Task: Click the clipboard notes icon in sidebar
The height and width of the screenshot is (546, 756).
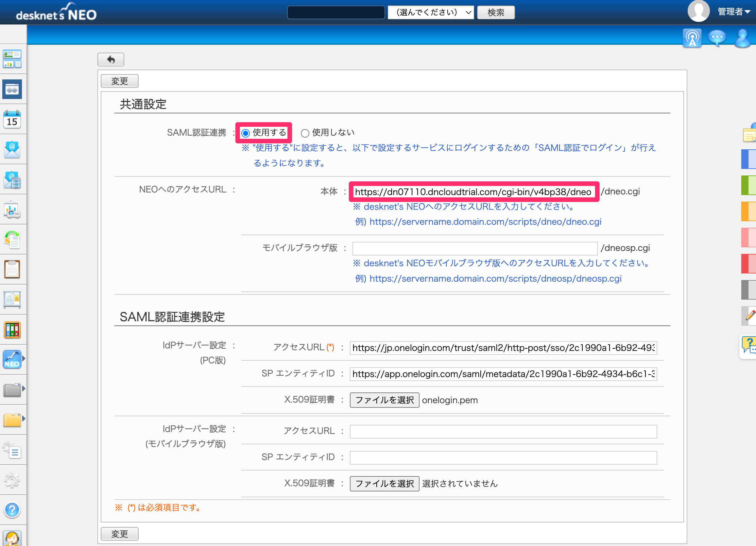Action: click(x=12, y=269)
